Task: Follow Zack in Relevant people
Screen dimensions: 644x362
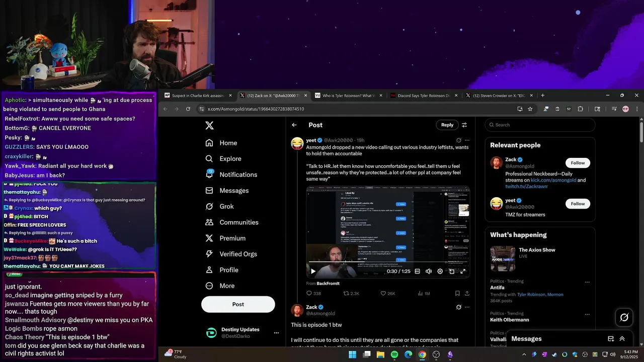Action: [578, 163]
